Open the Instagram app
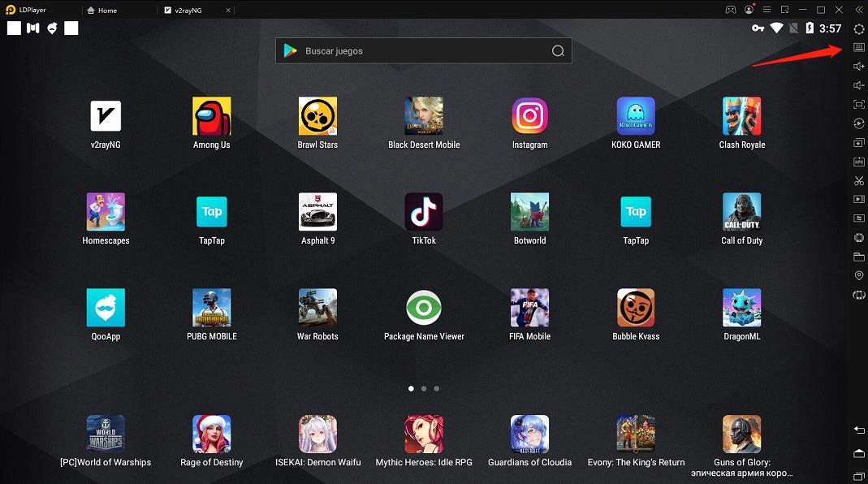 pyautogui.click(x=529, y=116)
